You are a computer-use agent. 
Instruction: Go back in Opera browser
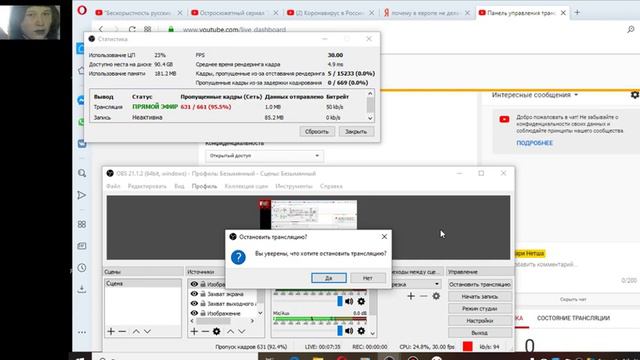(101, 29)
